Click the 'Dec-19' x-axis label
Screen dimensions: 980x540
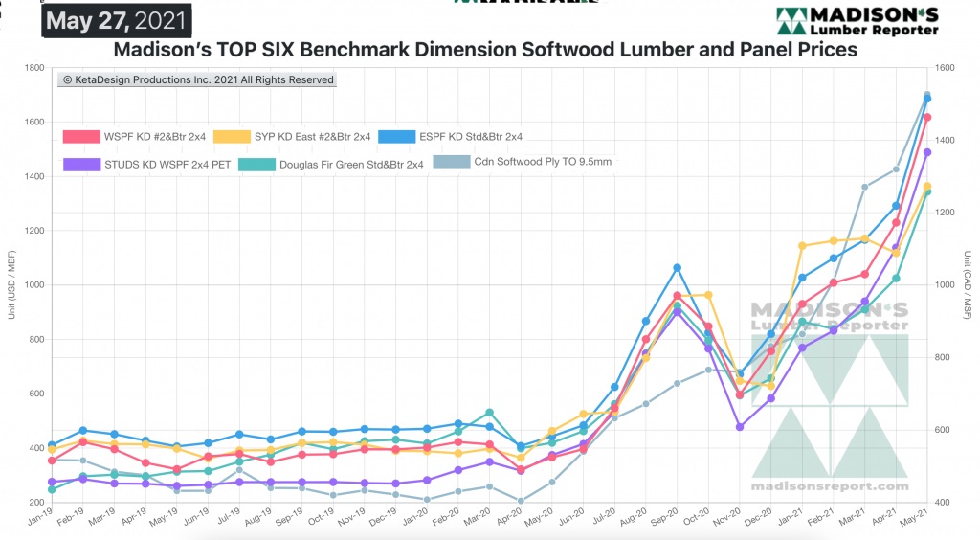[383, 516]
